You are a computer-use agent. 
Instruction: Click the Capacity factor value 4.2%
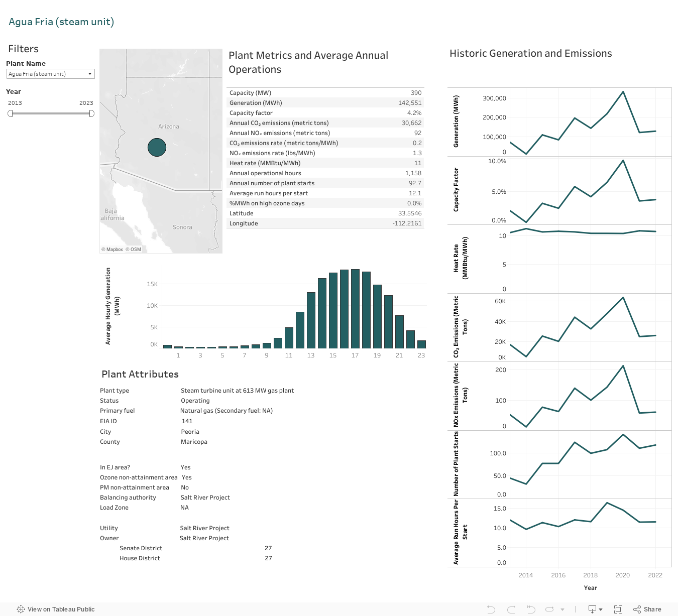[x=414, y=113]
